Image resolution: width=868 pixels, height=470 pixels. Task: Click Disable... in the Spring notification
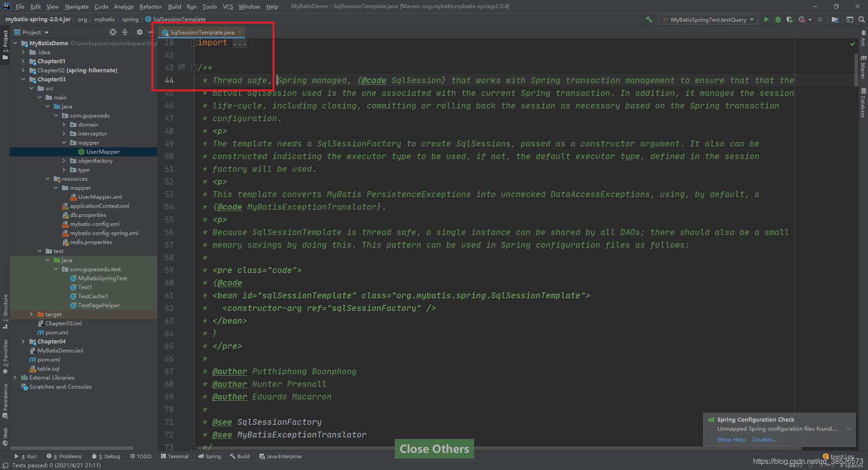click(764, 440)
